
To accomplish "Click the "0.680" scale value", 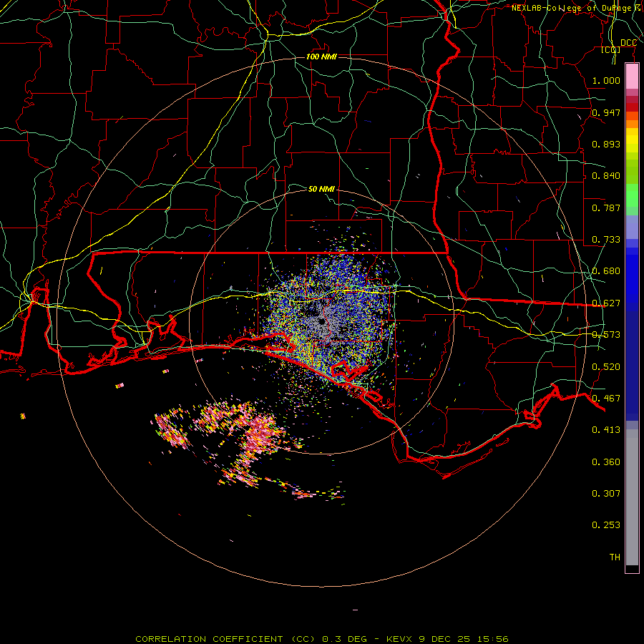I will click(606, 271).
